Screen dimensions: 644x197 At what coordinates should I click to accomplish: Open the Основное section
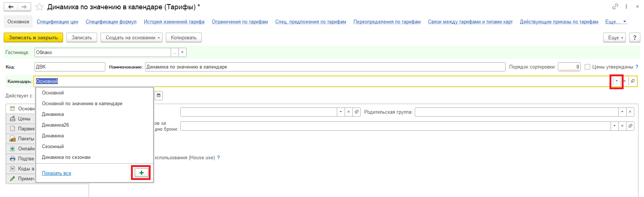pos(18,22)
